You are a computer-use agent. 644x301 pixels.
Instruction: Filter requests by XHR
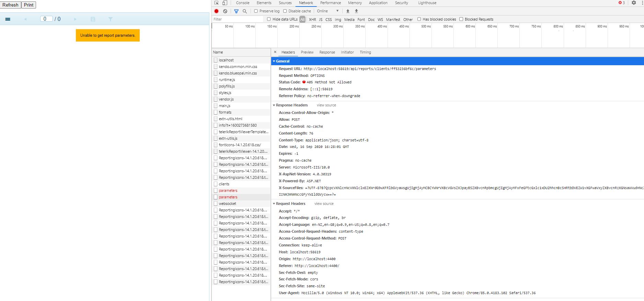[312, 20]
